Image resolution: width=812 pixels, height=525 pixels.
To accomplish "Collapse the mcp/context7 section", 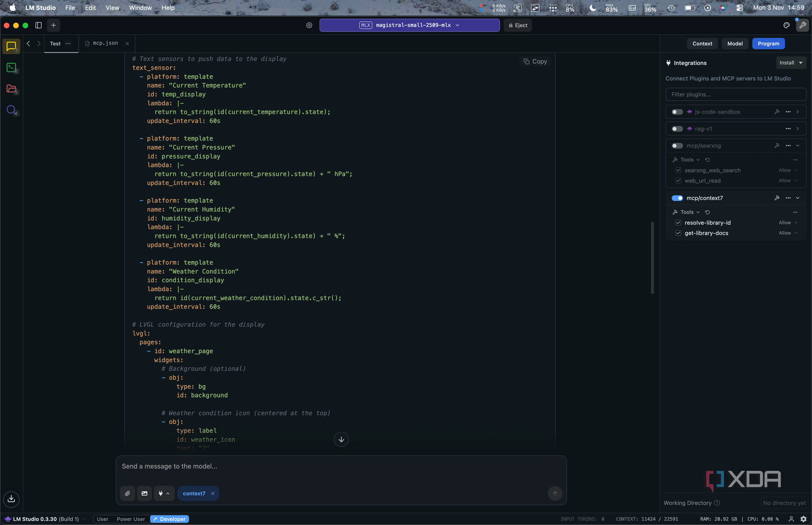I will pos(798,198).
